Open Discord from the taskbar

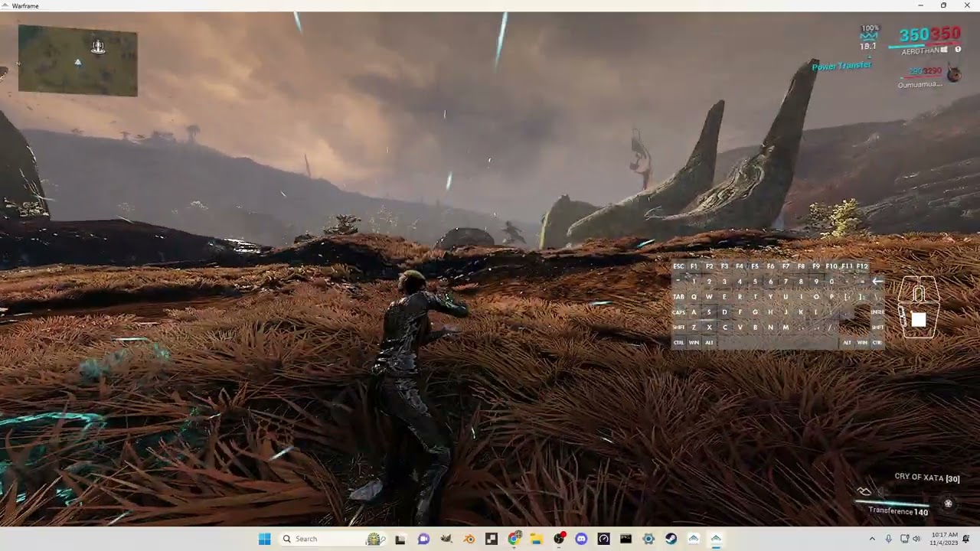(x=581, y=539)
